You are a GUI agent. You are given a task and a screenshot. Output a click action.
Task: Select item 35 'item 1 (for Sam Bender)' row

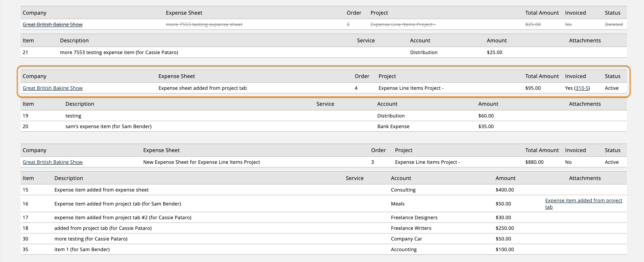pos(82,249)
